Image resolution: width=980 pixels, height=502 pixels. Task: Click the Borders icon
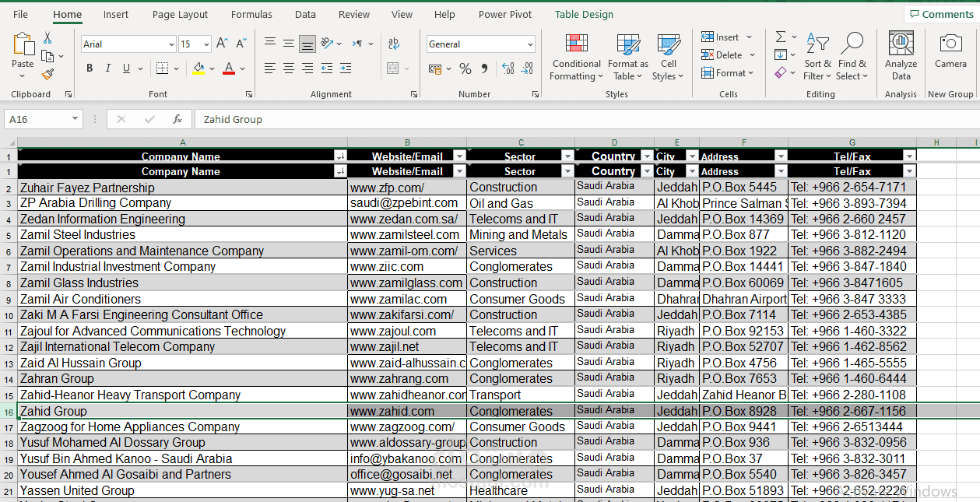[x=161, y=68]
